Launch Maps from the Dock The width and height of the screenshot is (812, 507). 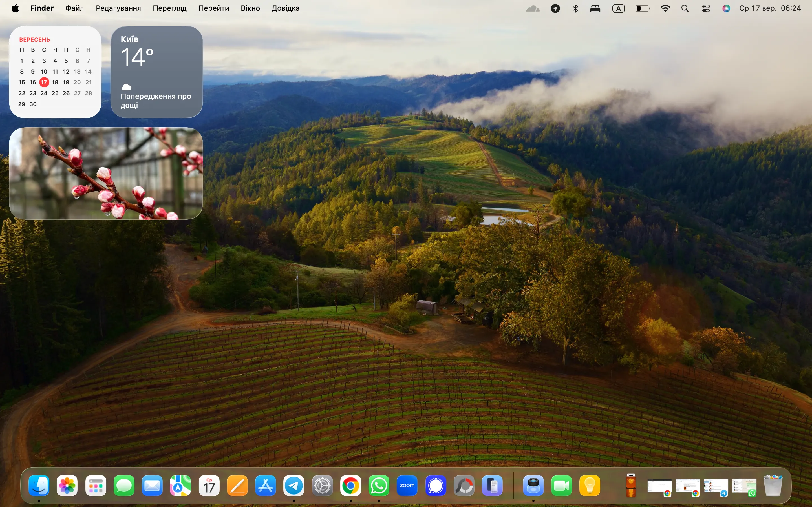(180, 486)
